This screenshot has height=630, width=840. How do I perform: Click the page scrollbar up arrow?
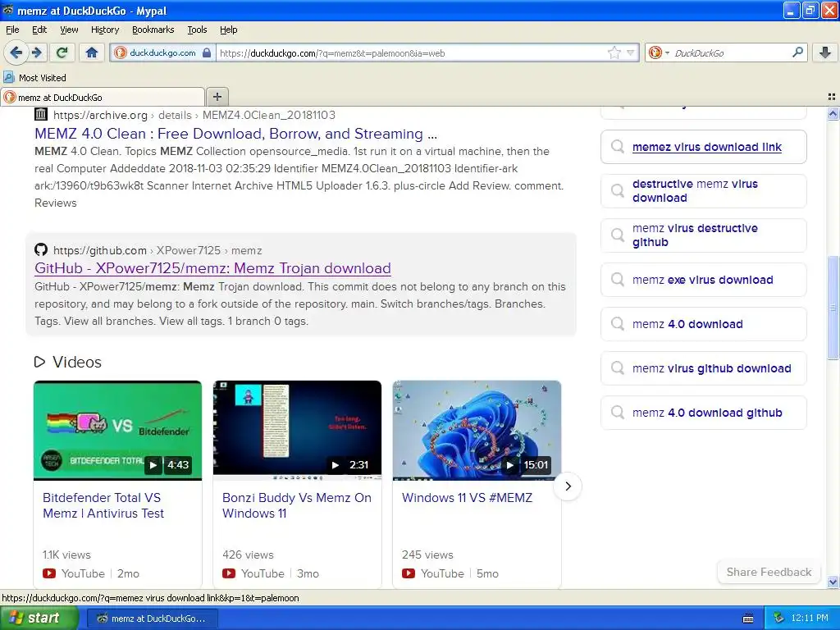click(833, 113)
